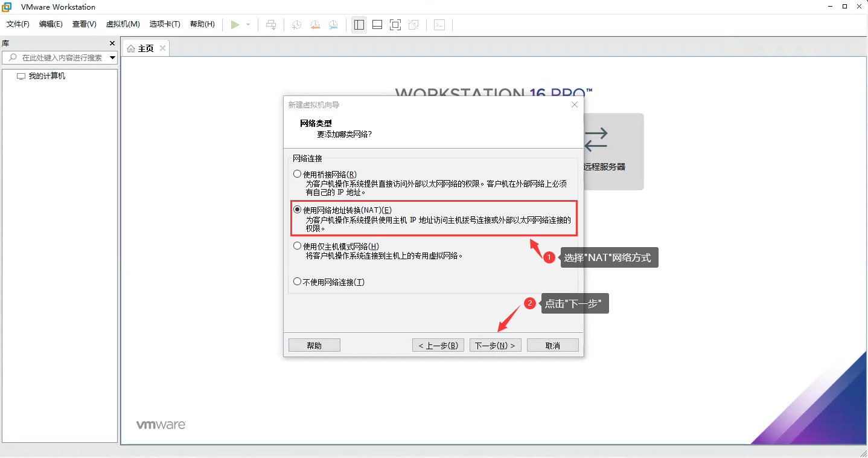Click the 下一步(N) next button
The height and width of the screenshot is (458, 868).
point(495,345)
